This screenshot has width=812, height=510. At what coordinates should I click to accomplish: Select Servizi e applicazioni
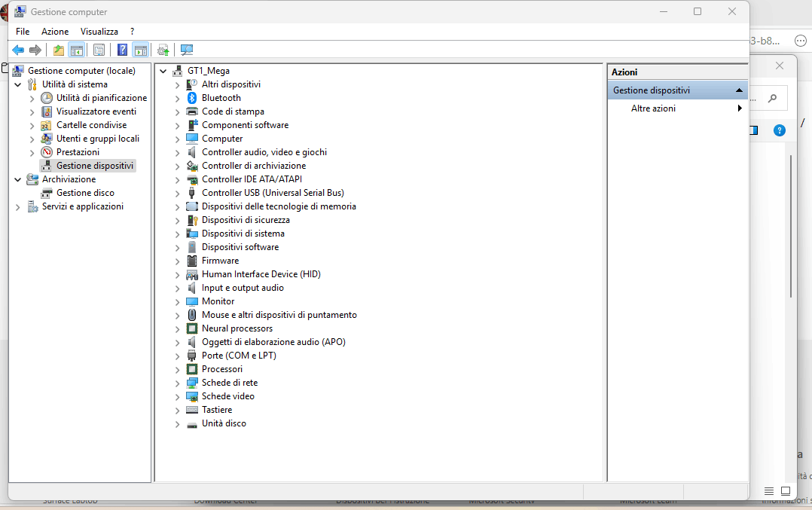pos(82,206)
